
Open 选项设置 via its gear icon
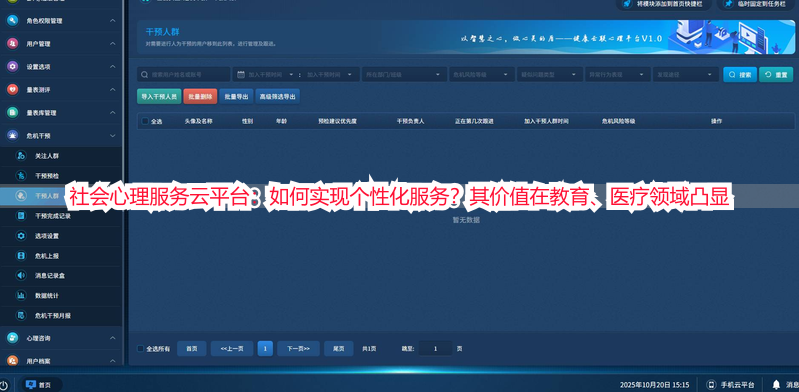point(21,236)
